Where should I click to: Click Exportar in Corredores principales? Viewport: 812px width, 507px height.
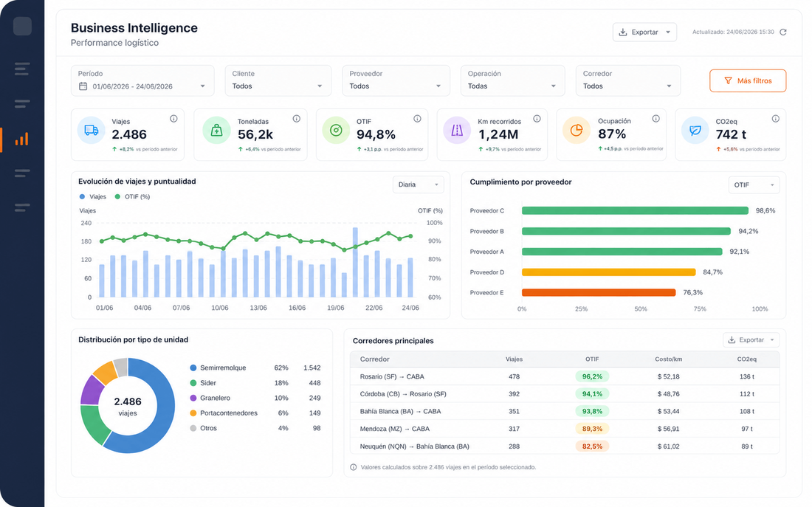[x=751, y=339]
